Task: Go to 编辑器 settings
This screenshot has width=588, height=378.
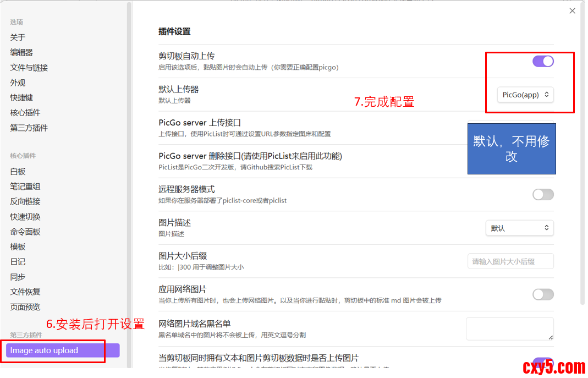Action: [21, 52]
